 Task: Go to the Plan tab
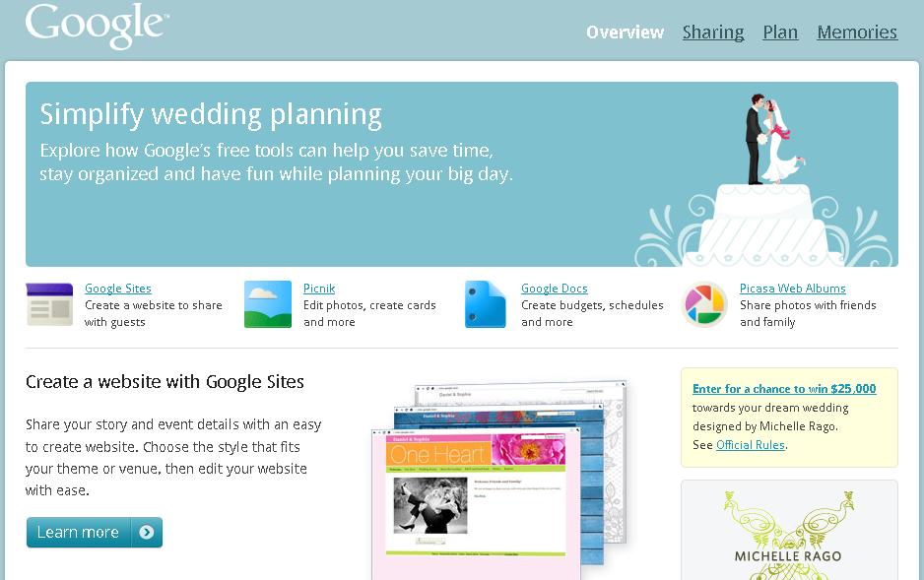coord(780,32)
